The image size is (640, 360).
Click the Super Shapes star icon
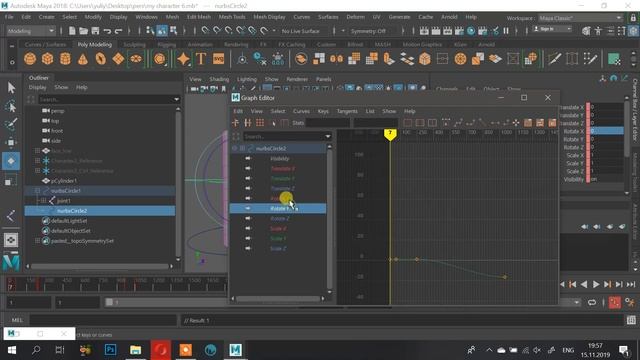coord(183,59)
